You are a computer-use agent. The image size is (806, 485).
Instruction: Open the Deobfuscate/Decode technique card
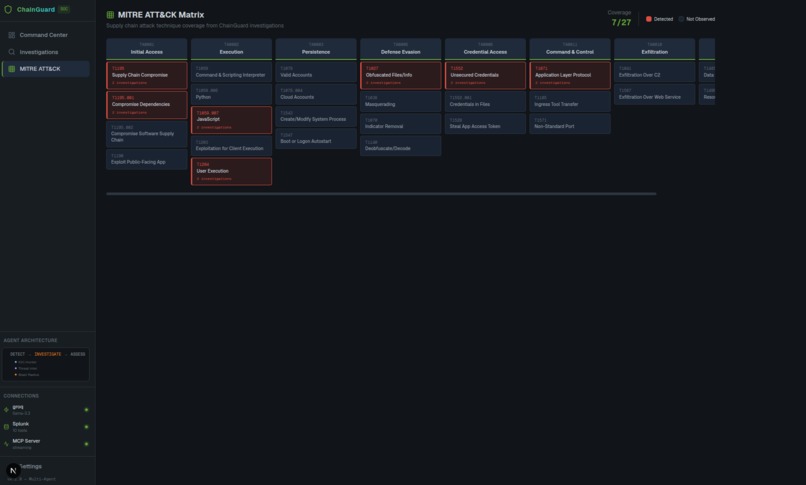400,145
